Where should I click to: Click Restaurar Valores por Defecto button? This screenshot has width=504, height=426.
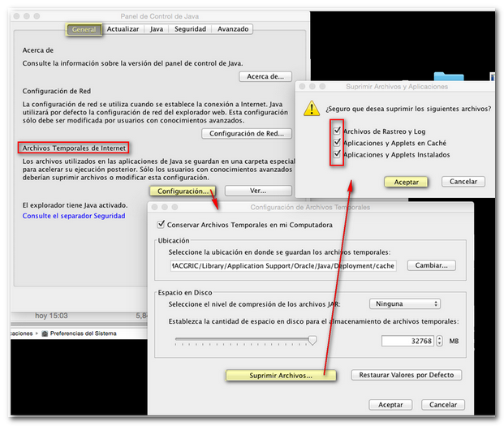407,375
